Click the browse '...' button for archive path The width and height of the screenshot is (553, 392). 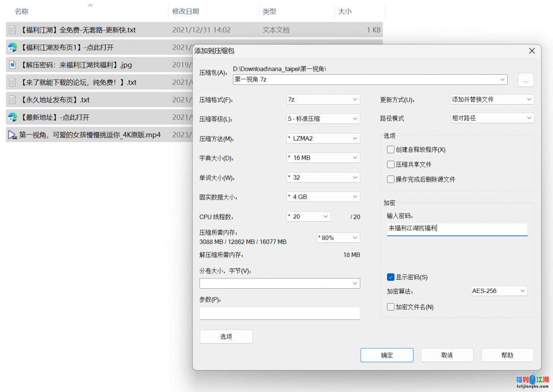pos(526,80)
